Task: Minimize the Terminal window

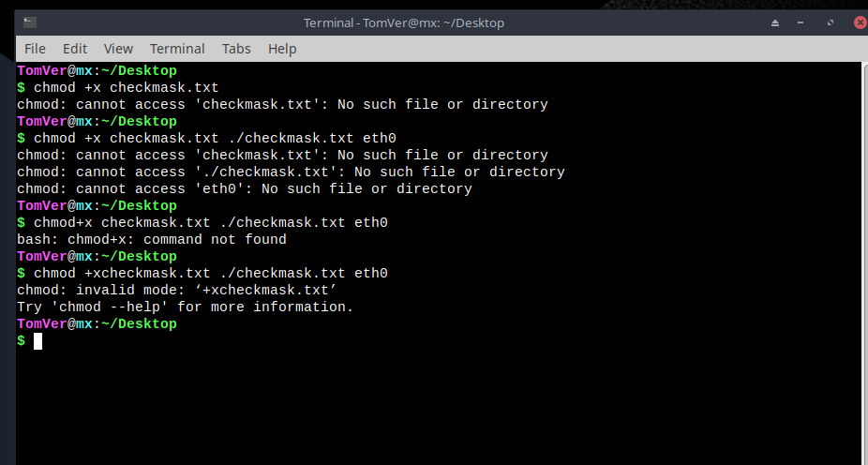Action: [x=801, y=22]
